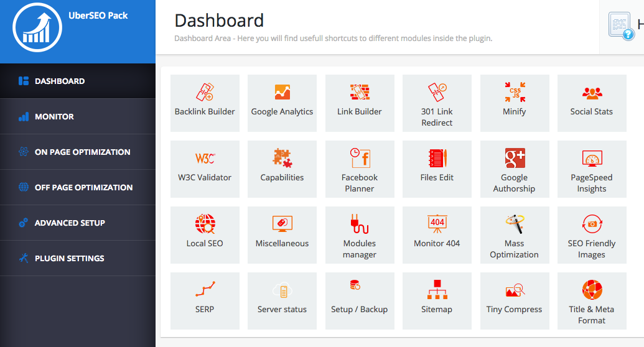This screenshot has height=347, width=644.
Task: Click the Mass Optimization label
Action: 514,249
